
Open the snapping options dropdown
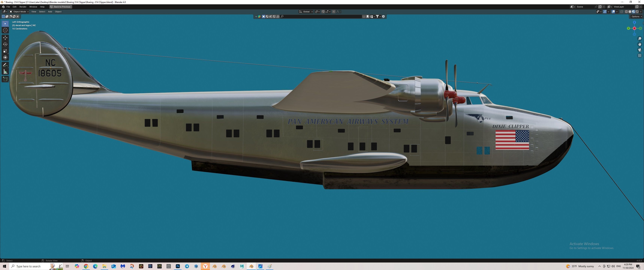(328, 11)
